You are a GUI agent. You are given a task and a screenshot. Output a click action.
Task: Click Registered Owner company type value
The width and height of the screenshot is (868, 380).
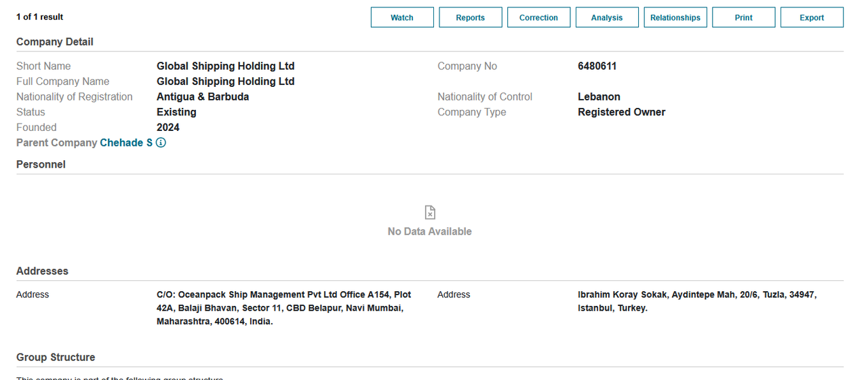pos(622,112)
